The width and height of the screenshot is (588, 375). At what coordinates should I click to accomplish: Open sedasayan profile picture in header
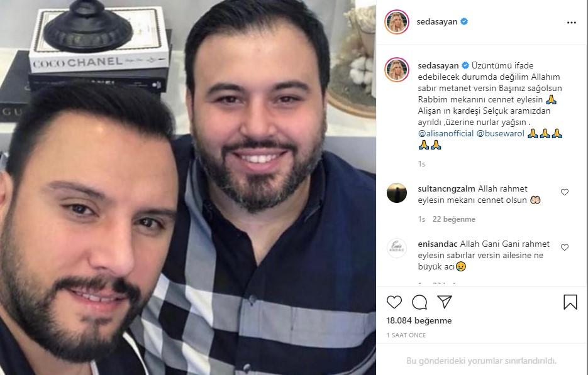pos(397,22)
